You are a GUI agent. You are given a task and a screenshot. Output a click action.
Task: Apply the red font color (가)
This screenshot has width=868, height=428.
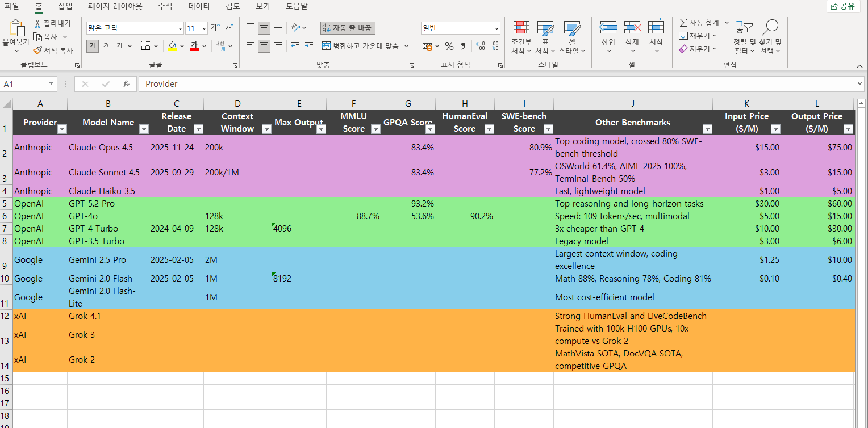(x=194, y=46)
